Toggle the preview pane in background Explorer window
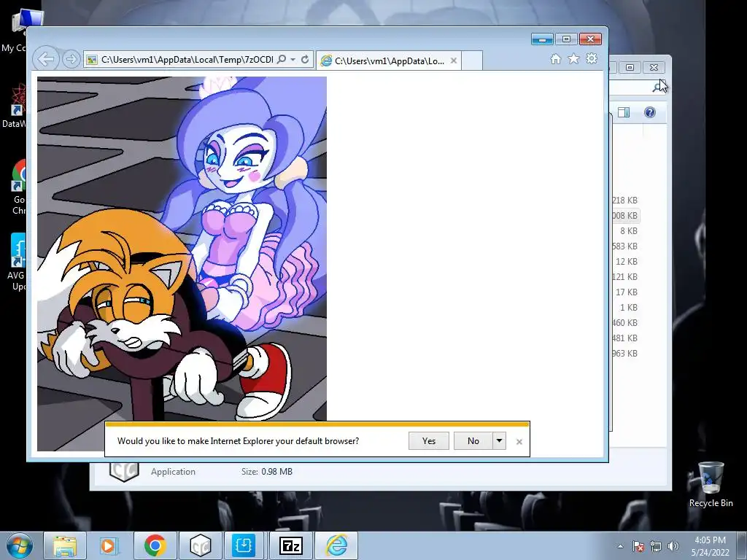This screenshot has width=747, height=560. (624, 112)
